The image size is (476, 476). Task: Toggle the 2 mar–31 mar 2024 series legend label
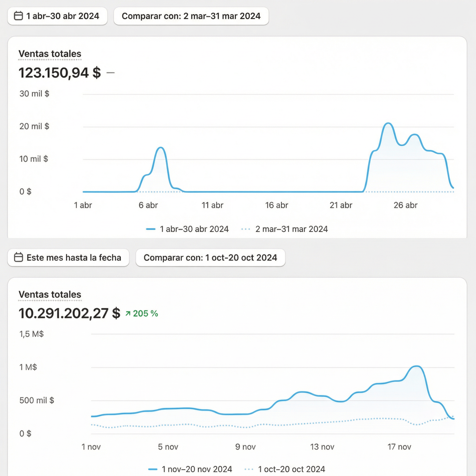pyautogui.click(x=291, y=229)
